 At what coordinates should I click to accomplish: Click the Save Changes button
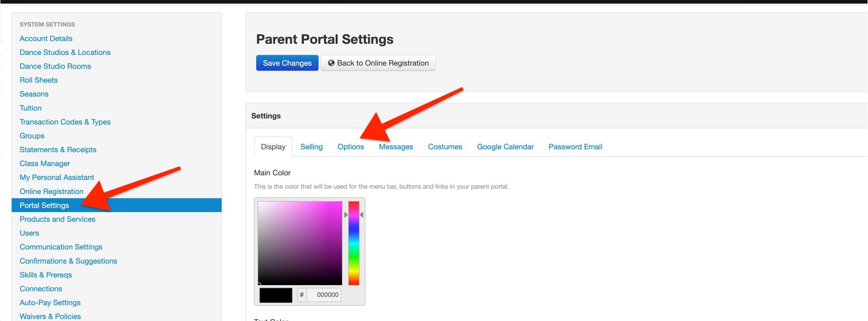pyautogui.click(x=287, y=63)
